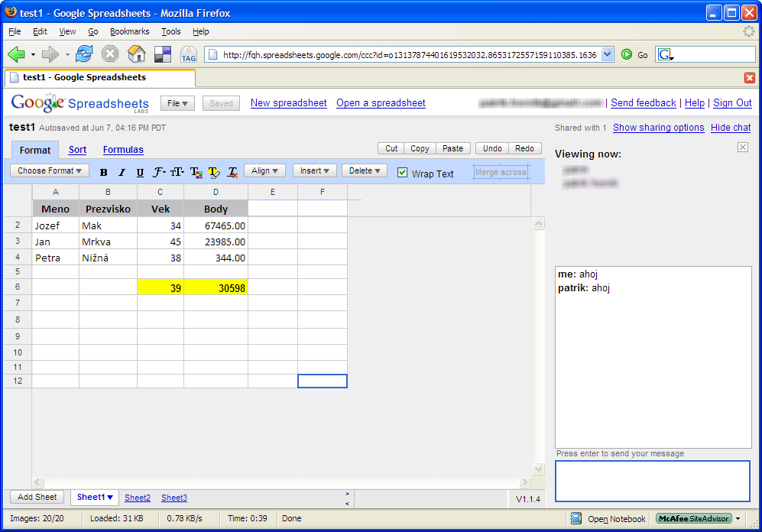Click the horizontal scrollbar right arrow
The height and width of the screenshot is (532, 762).
(525, 482)
